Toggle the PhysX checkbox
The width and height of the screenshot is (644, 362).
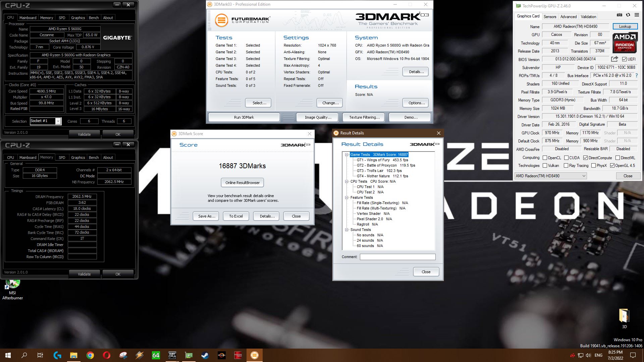[x=593, y=166]
